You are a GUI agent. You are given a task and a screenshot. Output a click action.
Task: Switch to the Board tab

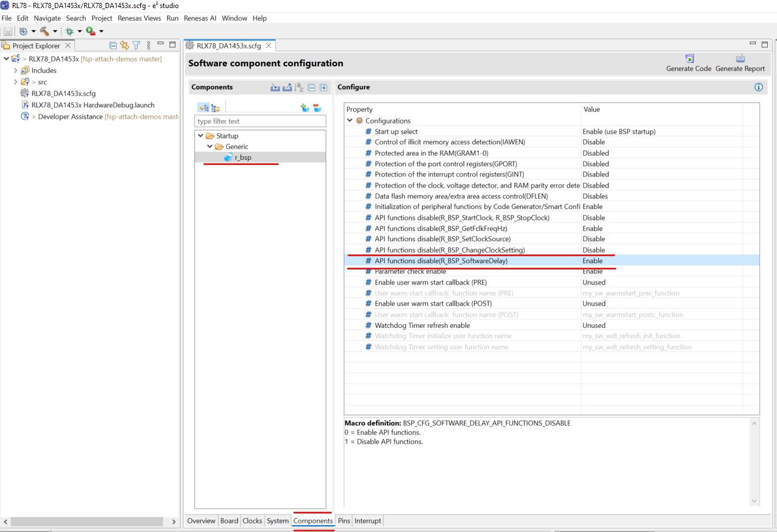(229, 521)
